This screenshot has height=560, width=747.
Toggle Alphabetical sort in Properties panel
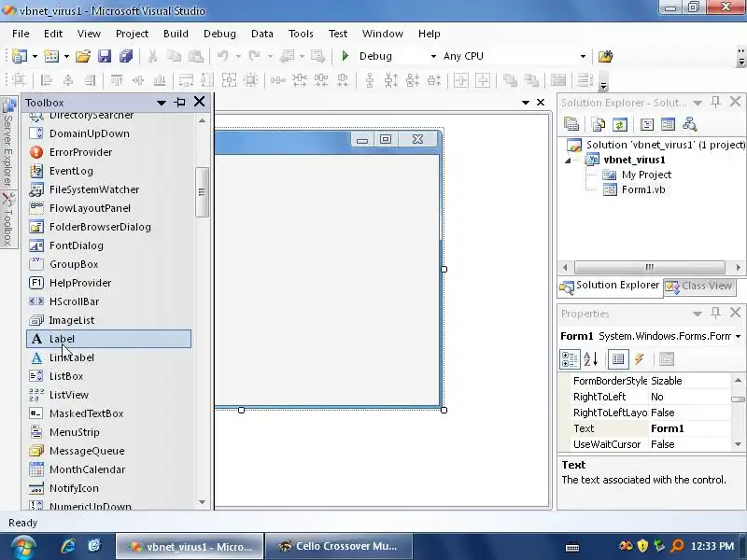click(591, 359)
